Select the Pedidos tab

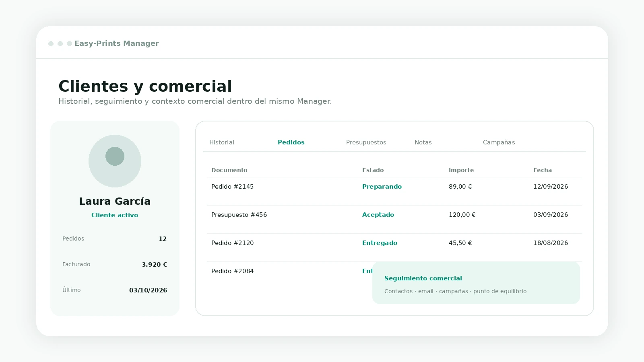pos(291,142)
